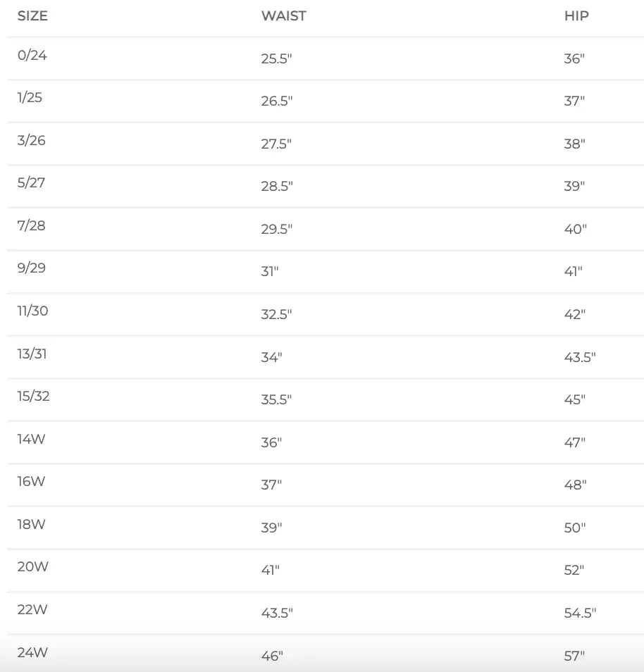
Task: Click the 48" hip value
Action: [575, 485]
